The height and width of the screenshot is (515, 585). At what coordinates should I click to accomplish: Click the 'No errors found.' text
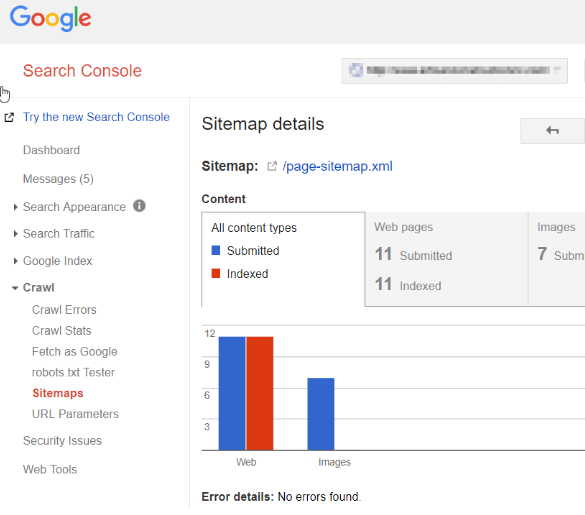(319, 497)
